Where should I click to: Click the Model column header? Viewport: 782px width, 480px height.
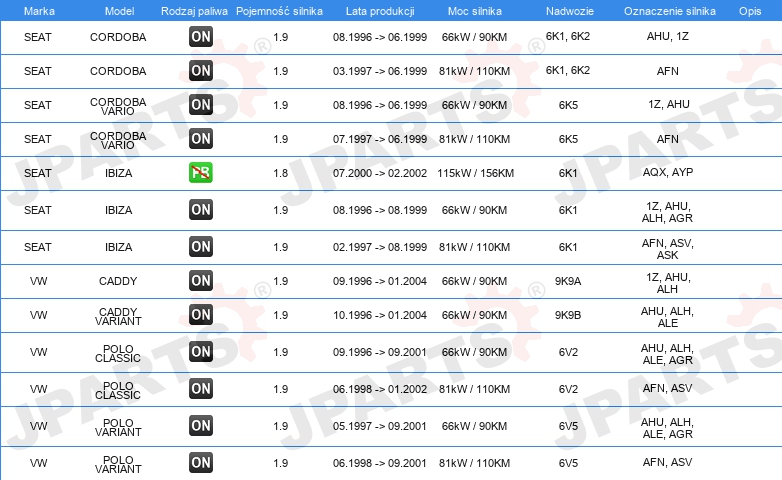(119, 11)
